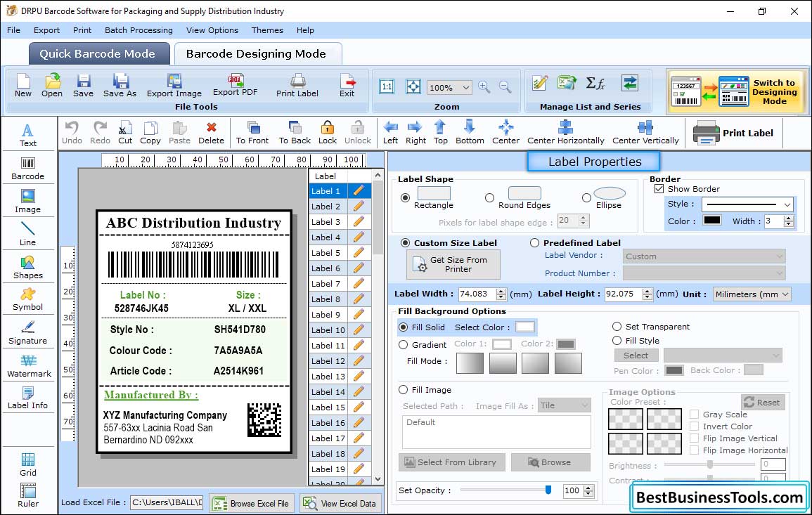Bring object To Front
812x515 pixels.
pyautogui.click(x=252, y=133)
